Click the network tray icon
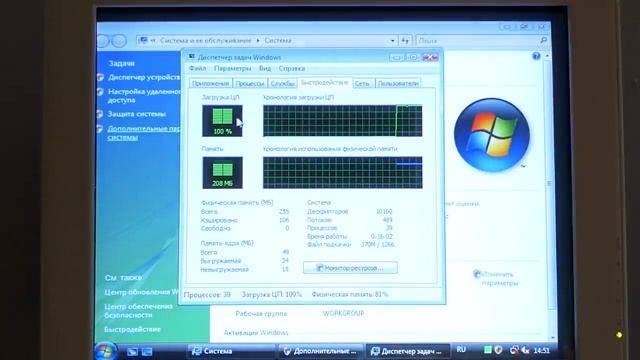Viewport: 640px width, 360px height. (514, 350)
